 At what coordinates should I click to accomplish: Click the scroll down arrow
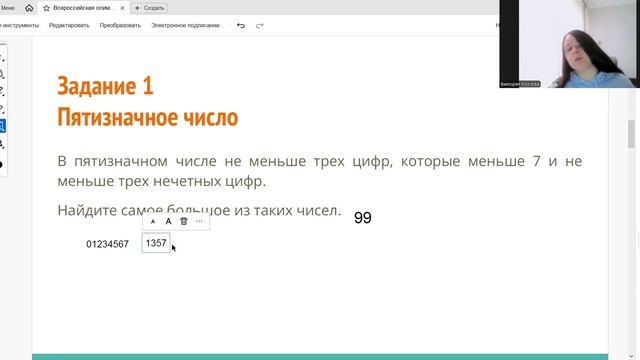pyautogui.click(x=631, y=356)
